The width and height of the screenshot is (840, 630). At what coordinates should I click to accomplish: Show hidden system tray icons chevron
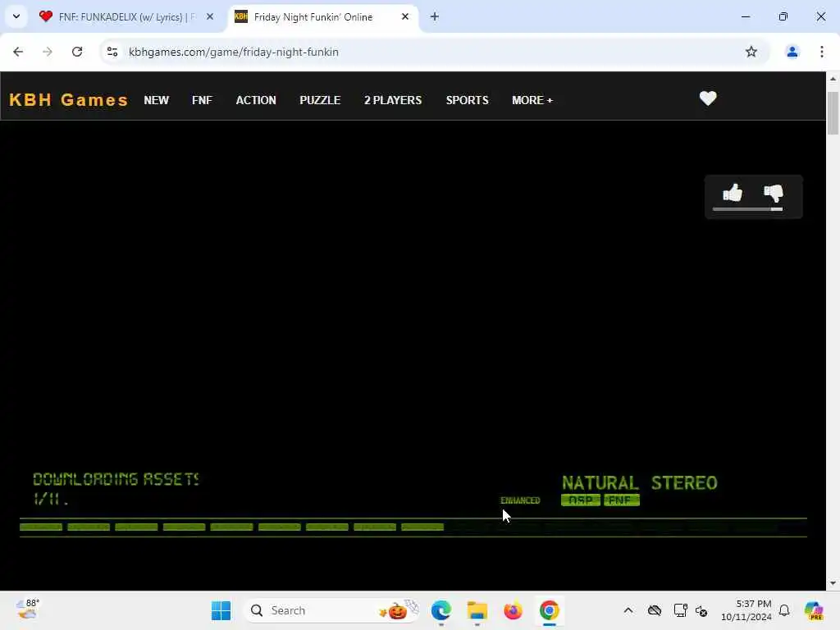click(x=628, y=610)
